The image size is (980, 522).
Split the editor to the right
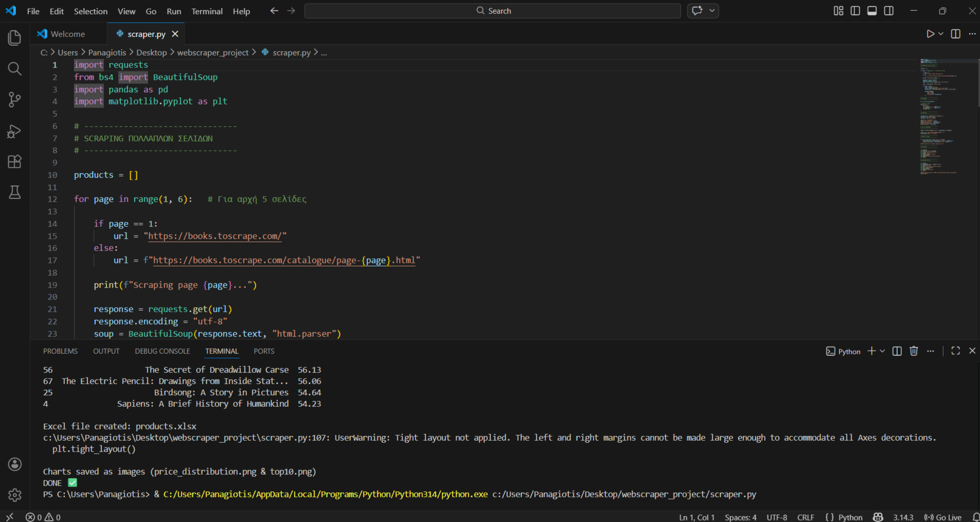956,34
